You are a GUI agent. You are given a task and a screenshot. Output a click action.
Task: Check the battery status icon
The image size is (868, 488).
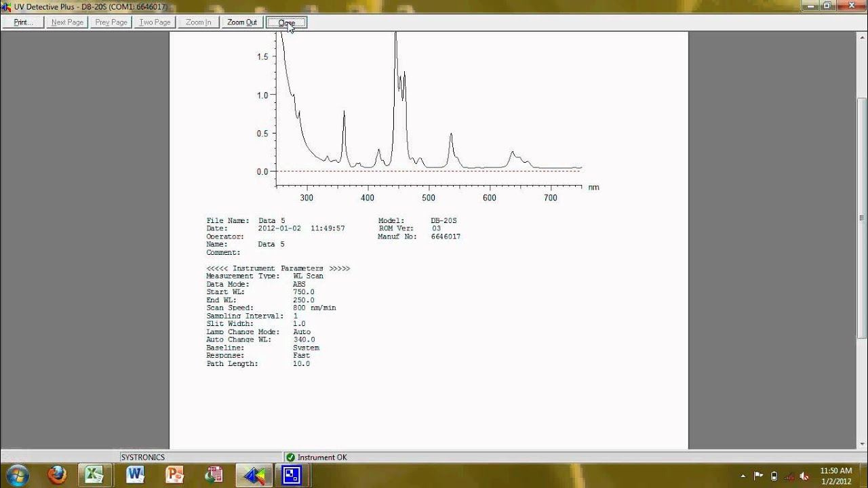tap(774, 476)
